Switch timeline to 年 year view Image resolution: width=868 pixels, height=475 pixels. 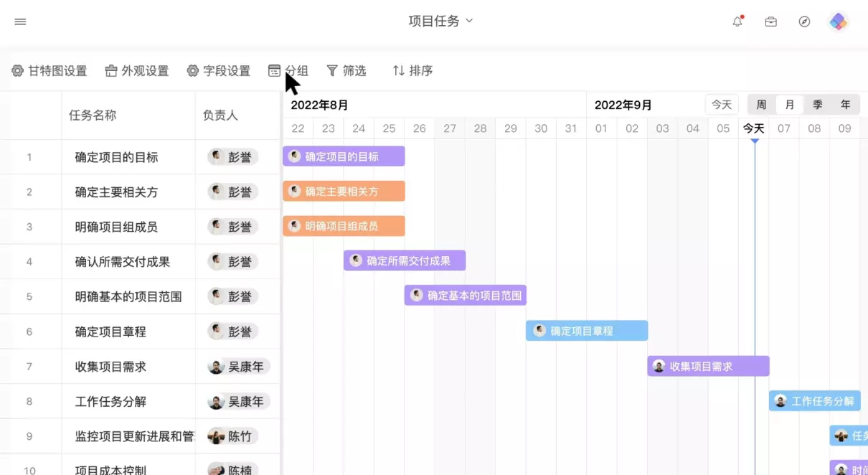click(845, 105)
